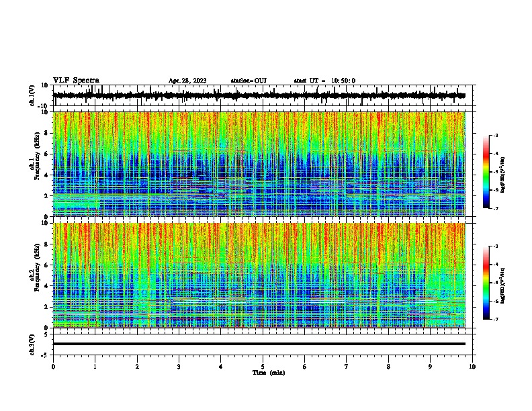This screenshot has height=411, width=532.
Task: Click the "ch.1(V)" waveform axis label
Action: [32, 95]
